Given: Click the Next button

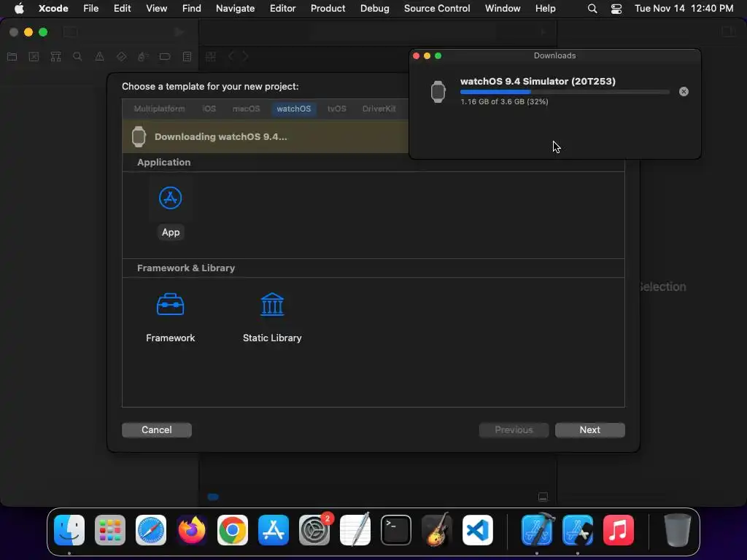Looking at the screenshot, I should [589, 430].
